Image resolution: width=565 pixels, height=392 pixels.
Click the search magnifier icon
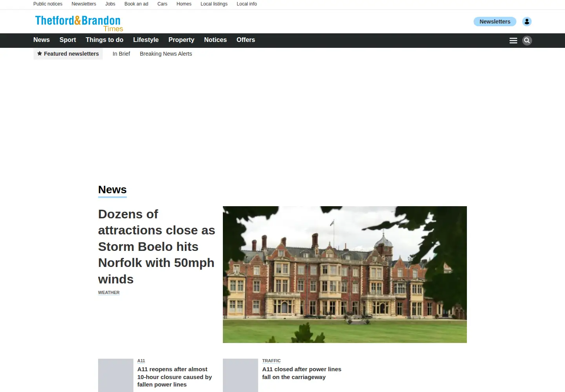pos(527,40)
